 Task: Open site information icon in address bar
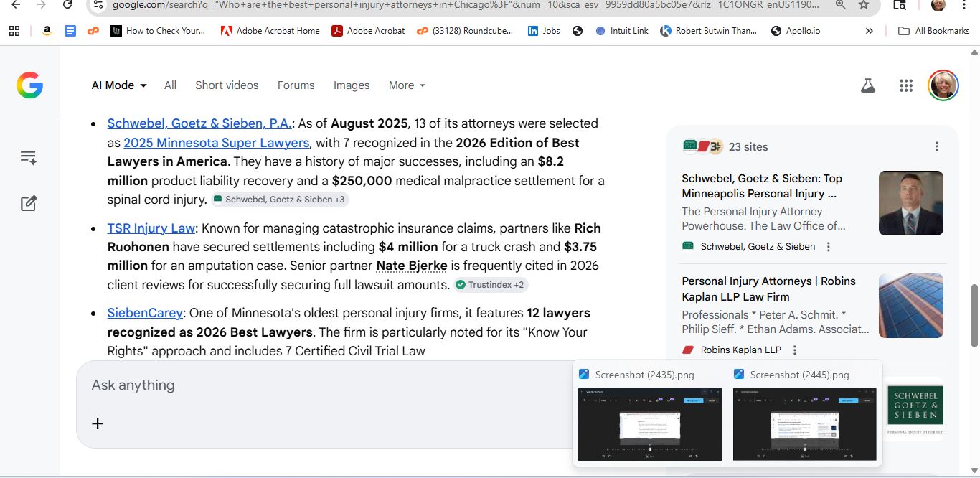pos(99,4)
